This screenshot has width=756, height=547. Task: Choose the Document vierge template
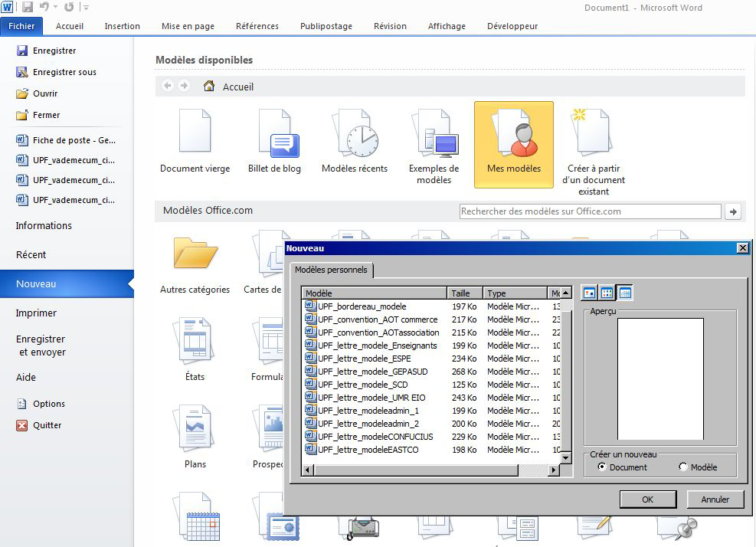click(x=195, y=142)
